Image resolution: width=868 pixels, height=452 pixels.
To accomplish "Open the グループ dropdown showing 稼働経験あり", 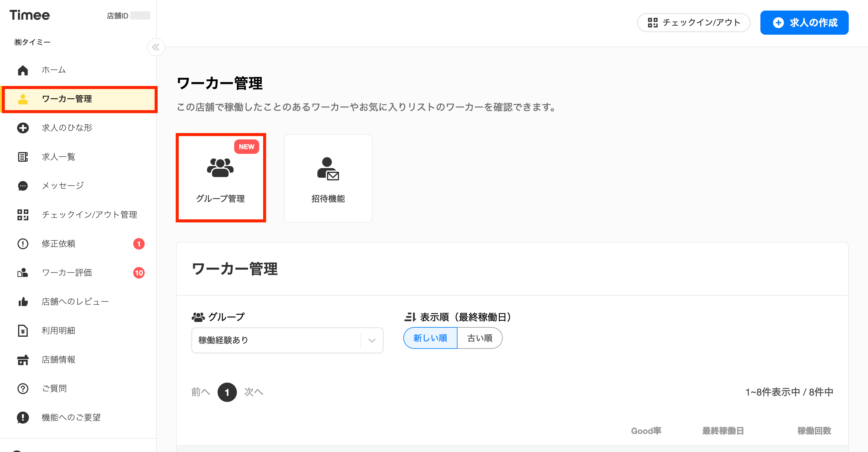I will pyautogui.click(x=288, y=340).
